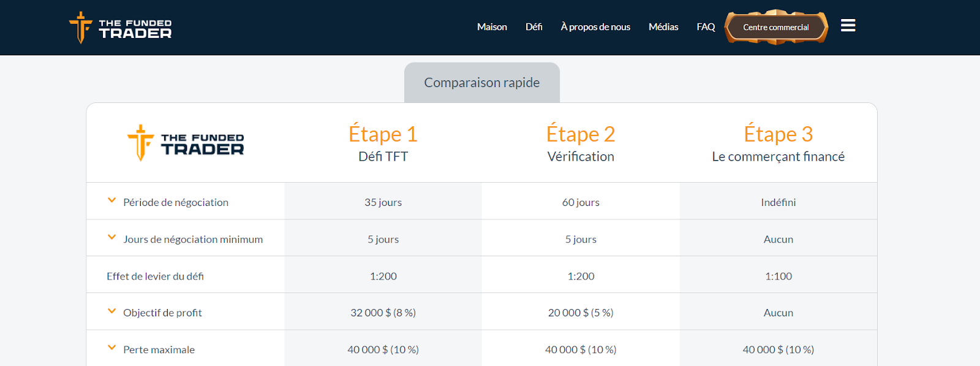Click the Étape 1 Défi TFT heading
This screenshot has width=980, height=366.
pos(383,142)
